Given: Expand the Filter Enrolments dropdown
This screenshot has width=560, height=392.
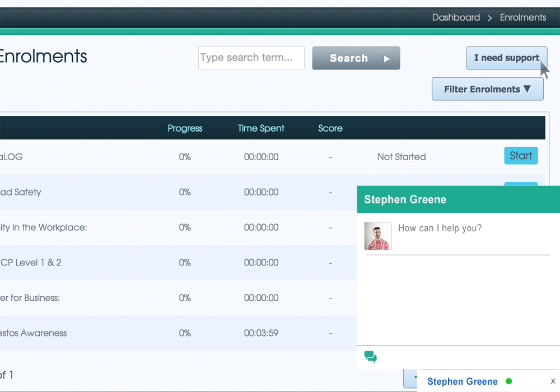Looking at the screenshot, I should [487, 89].
